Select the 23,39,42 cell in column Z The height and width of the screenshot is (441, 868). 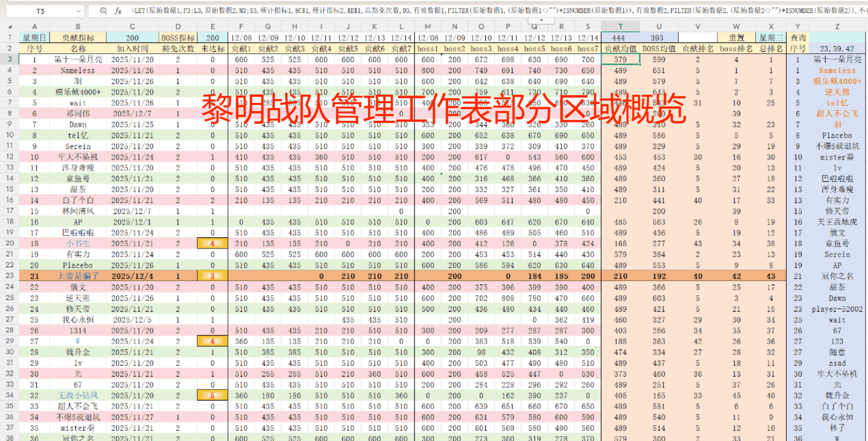pos(837,49)
